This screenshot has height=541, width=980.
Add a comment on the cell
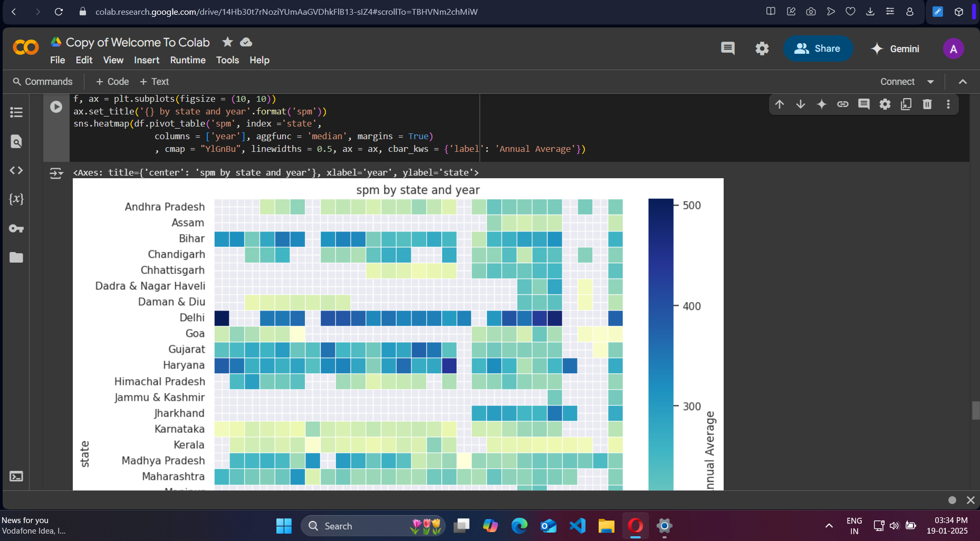click(864, 104)
